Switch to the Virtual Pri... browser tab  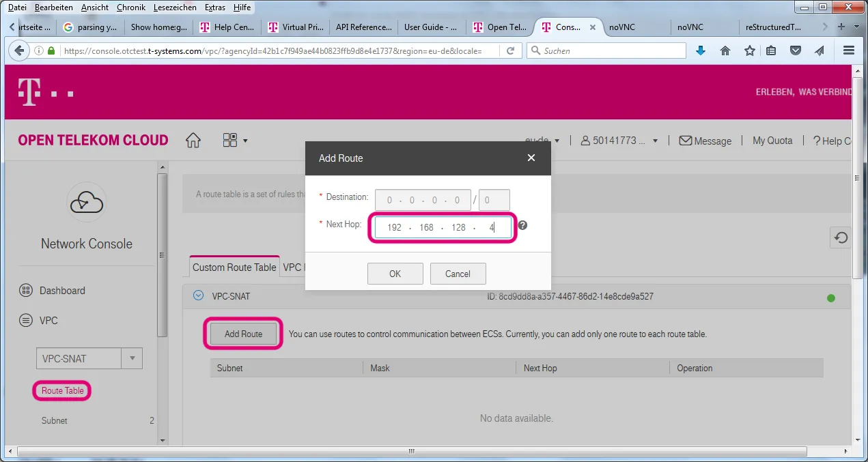click(x=295, y=27)
